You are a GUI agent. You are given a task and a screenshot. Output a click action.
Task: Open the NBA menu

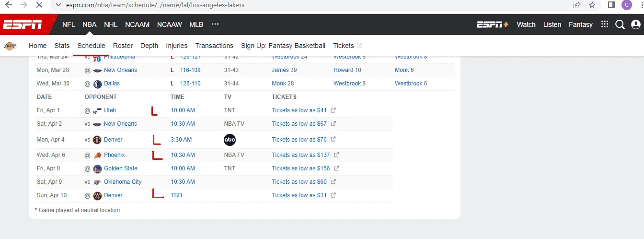pos(90,24)
